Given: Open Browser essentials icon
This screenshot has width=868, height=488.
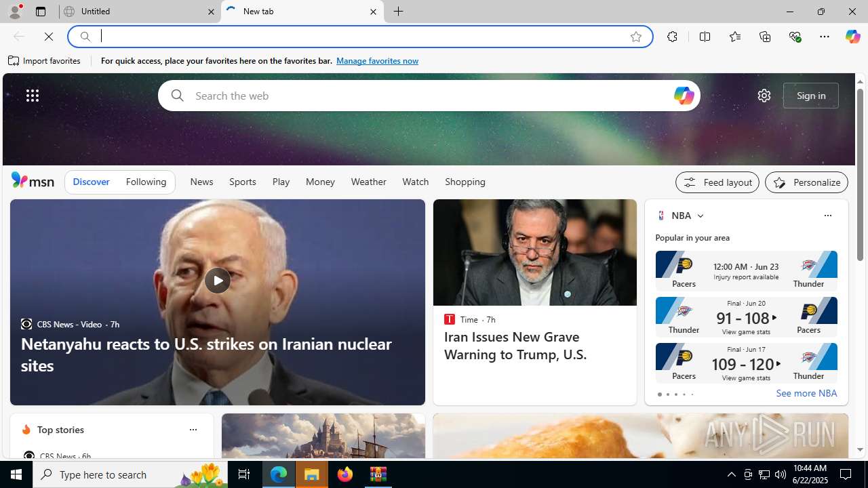Looking at the screenshot, I should [795, 37].
